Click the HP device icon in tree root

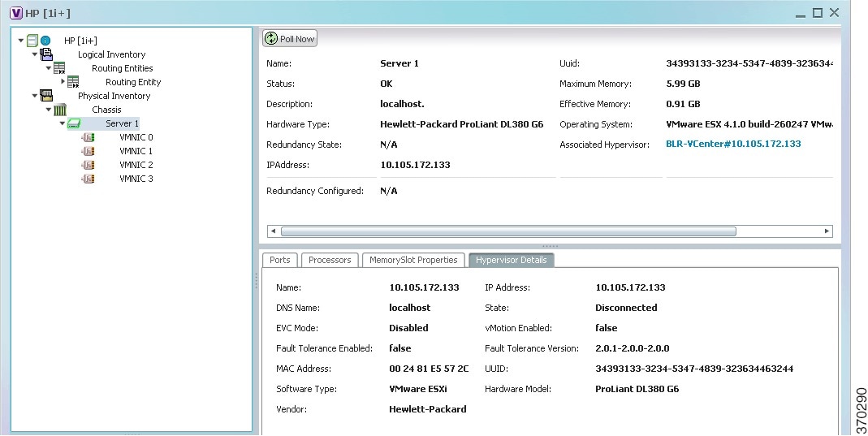coord(32,41)
